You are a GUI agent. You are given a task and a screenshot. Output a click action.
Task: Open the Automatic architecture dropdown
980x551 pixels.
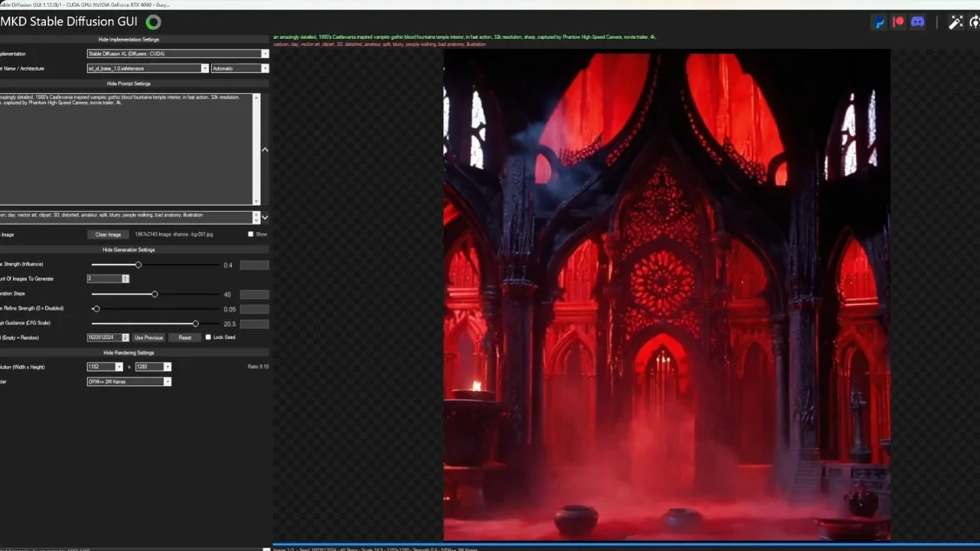point(240,68)
